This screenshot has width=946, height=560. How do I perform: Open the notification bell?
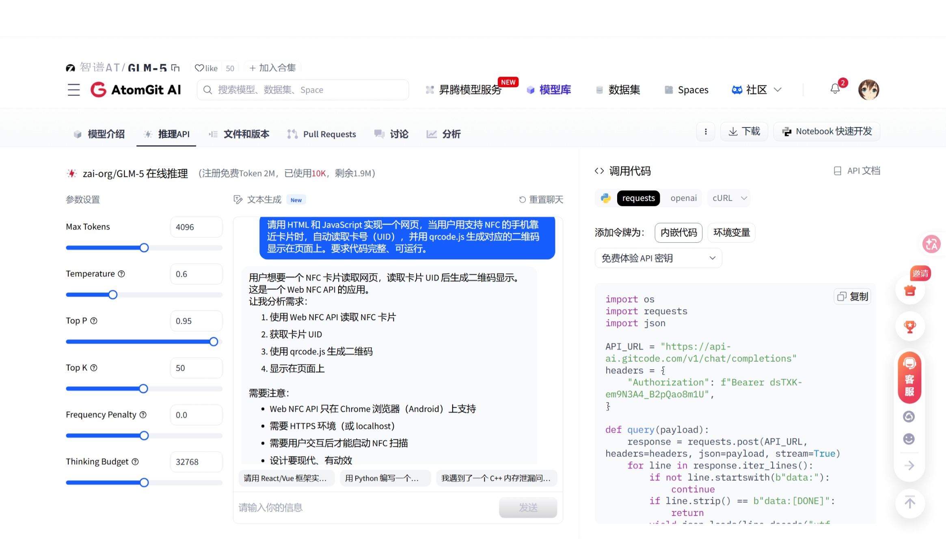tap(835, 89)
